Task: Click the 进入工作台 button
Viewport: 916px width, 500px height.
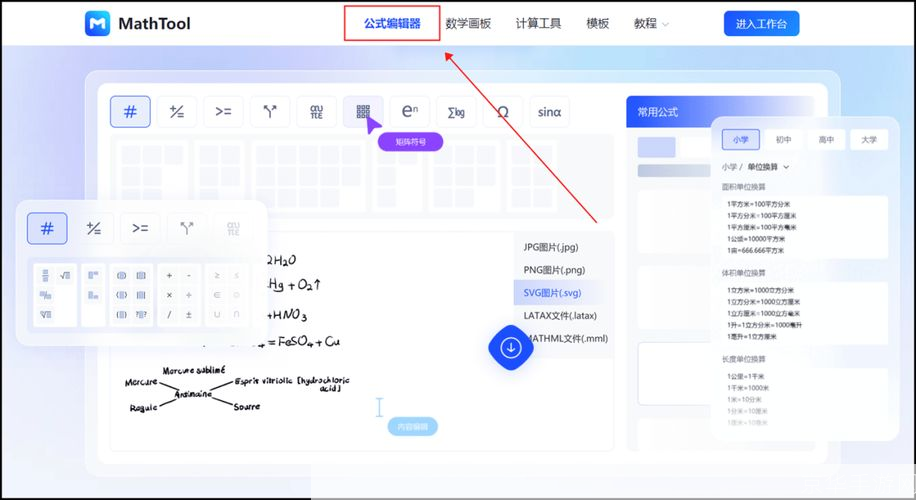Action: coord(761,23)
